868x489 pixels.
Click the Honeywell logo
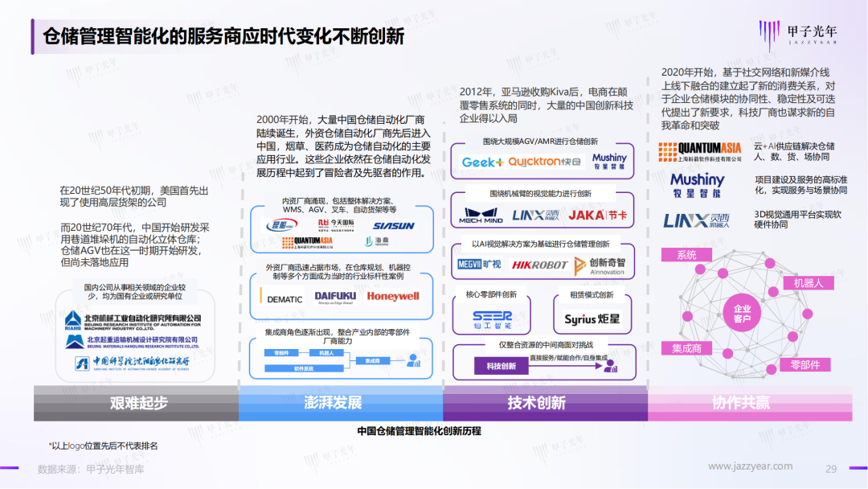tap(393, 296)
